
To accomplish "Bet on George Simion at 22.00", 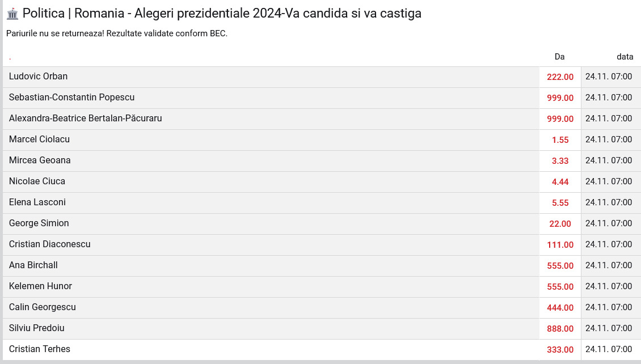I will click(x=560, y=224).
